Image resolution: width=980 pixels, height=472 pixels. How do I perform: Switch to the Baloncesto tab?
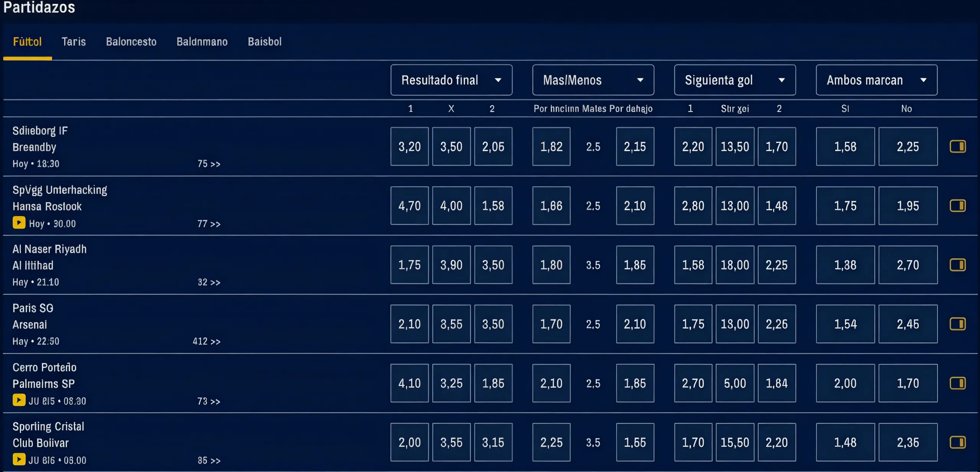tap(131, 42)
